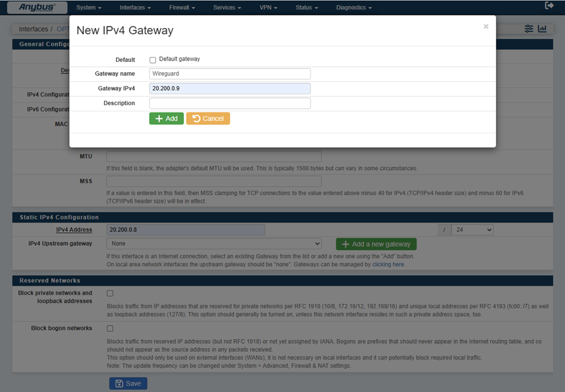Open the bar chart status icon
The image size is (565, 392).
(542, 29)
